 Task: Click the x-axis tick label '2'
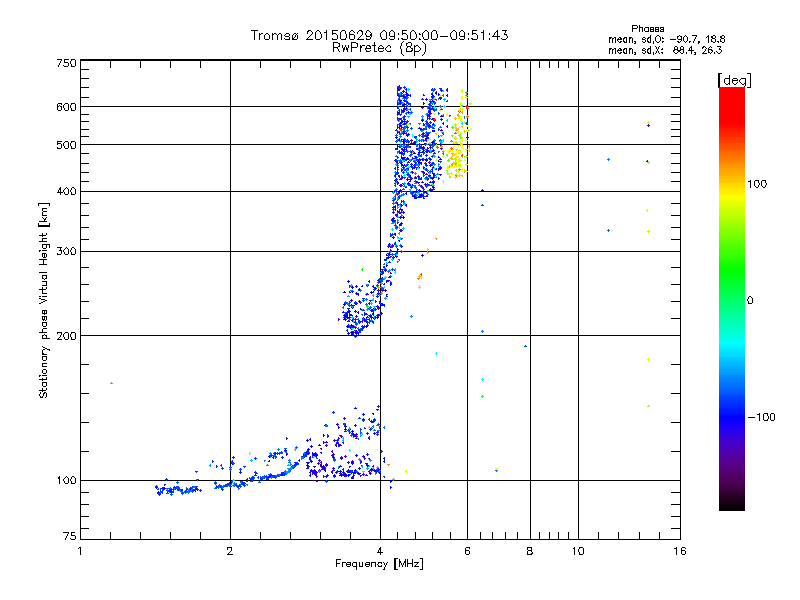(230, 551)
